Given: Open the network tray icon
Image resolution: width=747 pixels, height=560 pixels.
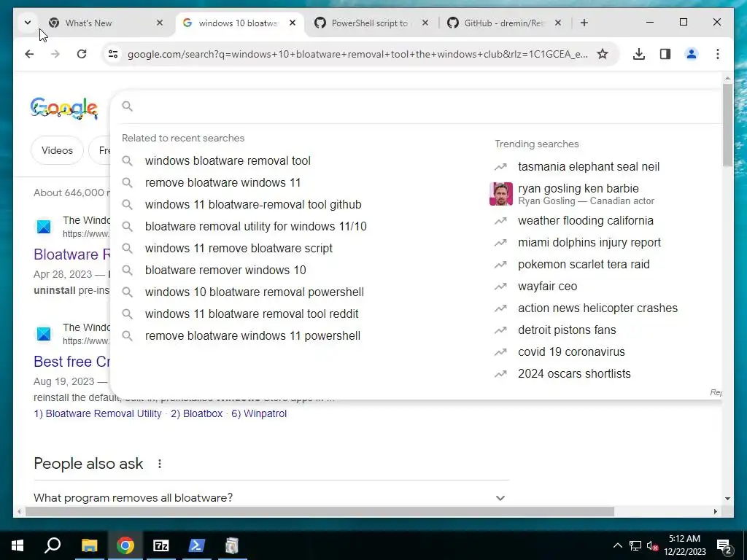Looking at the screenshot, I should [x=635, y=545].
